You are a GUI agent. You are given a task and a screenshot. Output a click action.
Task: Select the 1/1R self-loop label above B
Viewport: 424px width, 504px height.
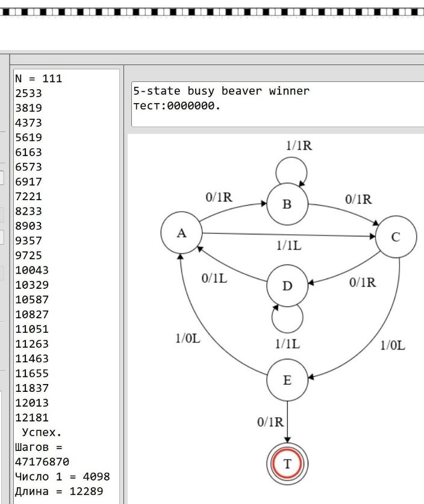[299, 146]
